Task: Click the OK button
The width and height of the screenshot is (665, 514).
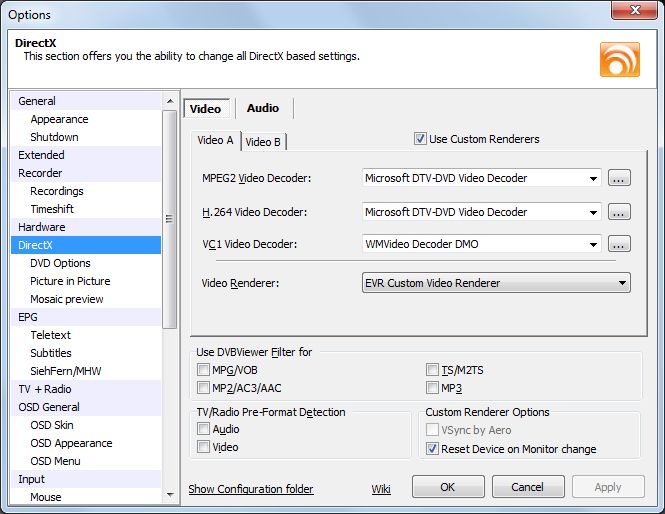Action: [x=447, y=487]
